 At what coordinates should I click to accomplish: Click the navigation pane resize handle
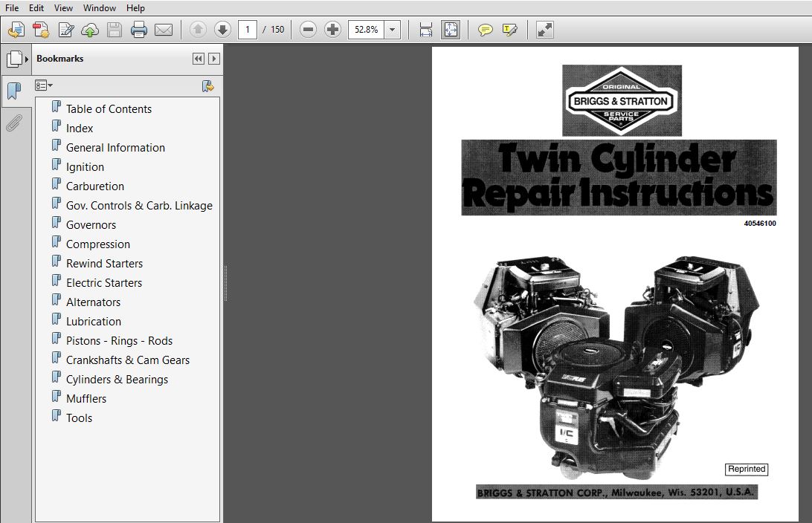225,283
